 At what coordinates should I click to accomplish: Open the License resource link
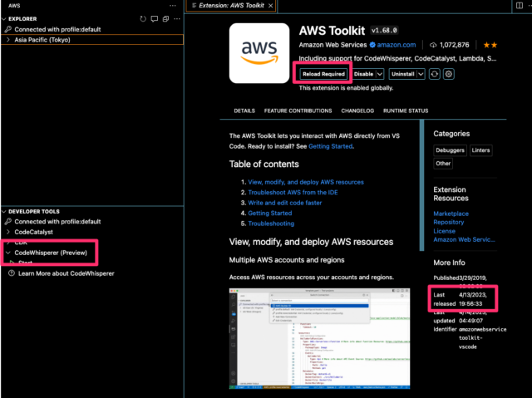point(444,231)
